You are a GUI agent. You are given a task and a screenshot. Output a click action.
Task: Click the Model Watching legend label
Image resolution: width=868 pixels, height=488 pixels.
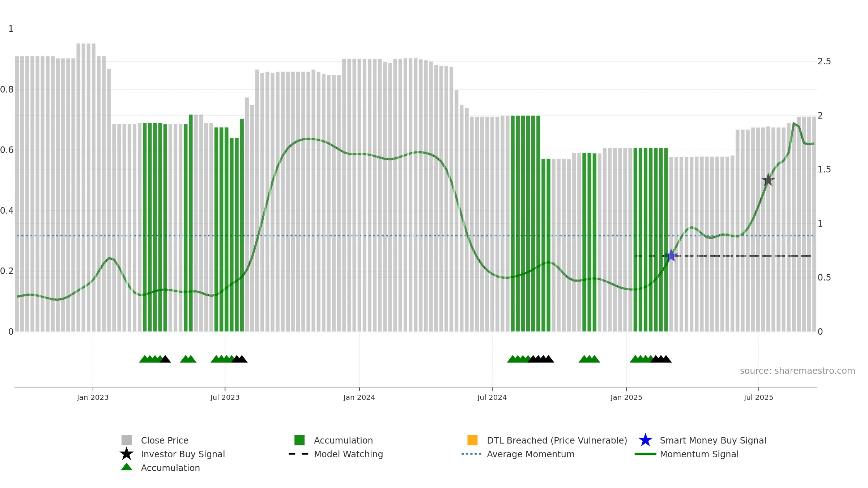click(348, 454)
